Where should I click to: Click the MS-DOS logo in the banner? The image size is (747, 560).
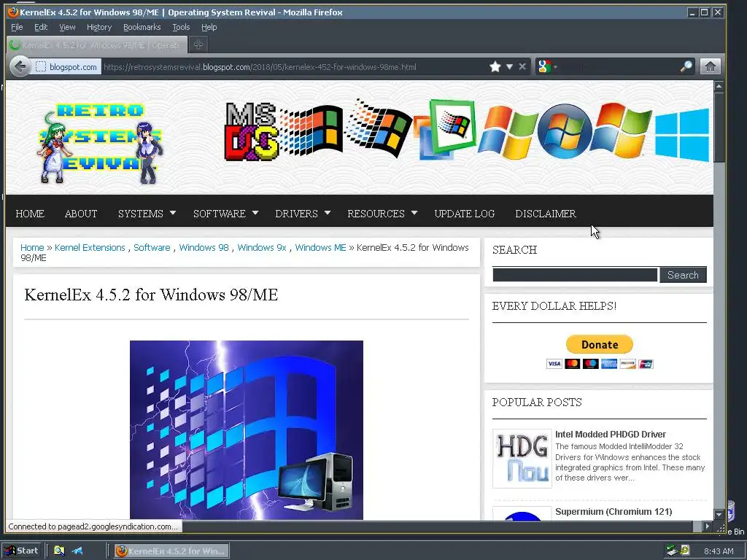pos(251,131)
